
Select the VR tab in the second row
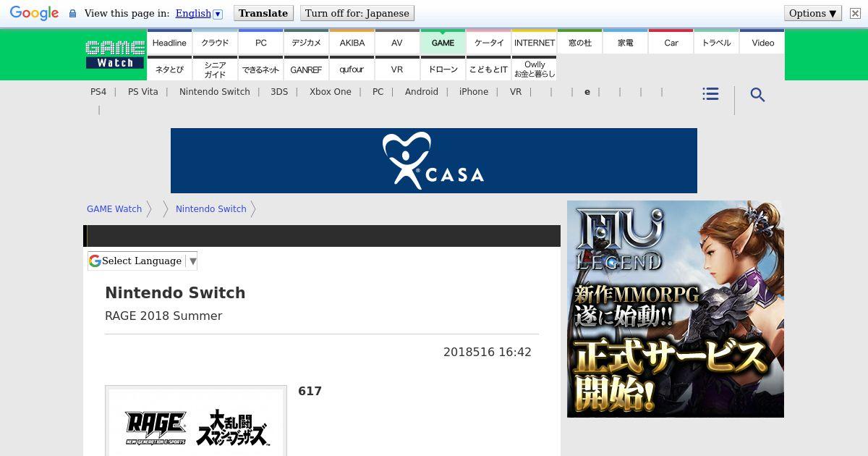click(x=397, y=69)
